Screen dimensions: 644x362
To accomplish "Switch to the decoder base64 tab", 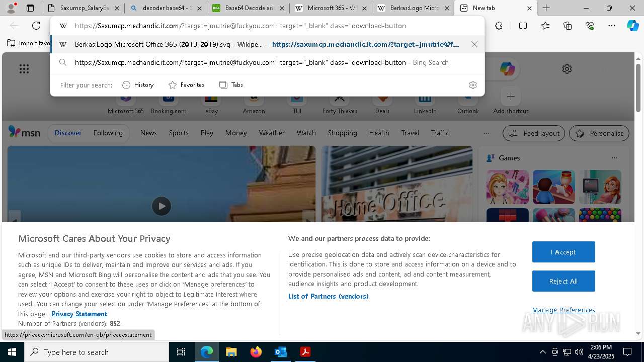I will pyautogui.click(x=166, y=8).
